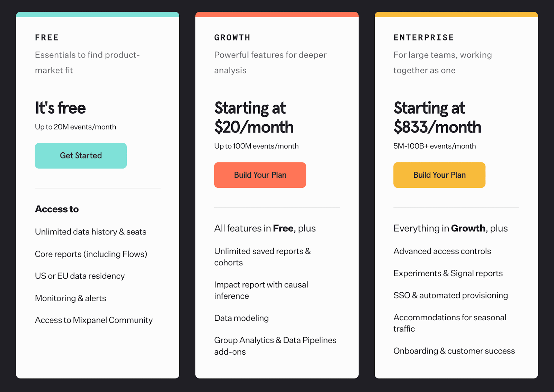554x392 pixels.
Task: Click the Get Started button
Action: pyautogui.click(x=80, y=155)
